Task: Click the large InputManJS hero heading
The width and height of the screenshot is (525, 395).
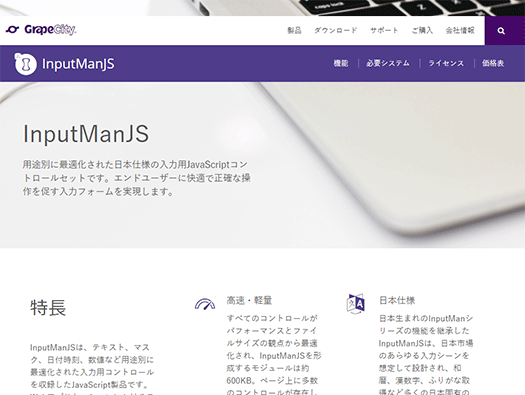Action: 86,134
